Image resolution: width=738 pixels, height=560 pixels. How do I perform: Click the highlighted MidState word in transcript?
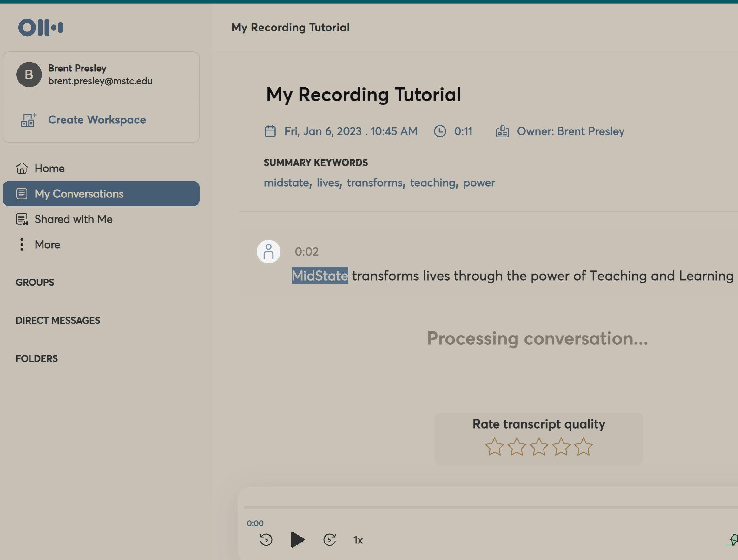pos(320,276)
